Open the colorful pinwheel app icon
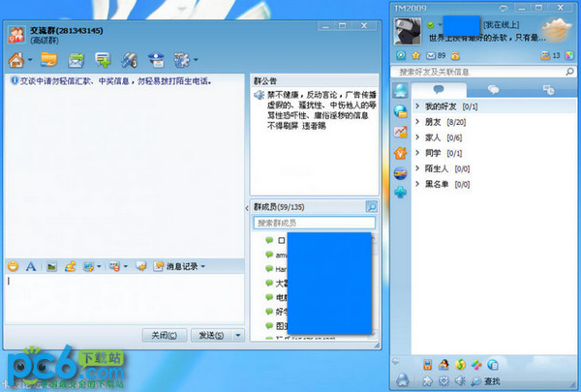 pos(476,365)
